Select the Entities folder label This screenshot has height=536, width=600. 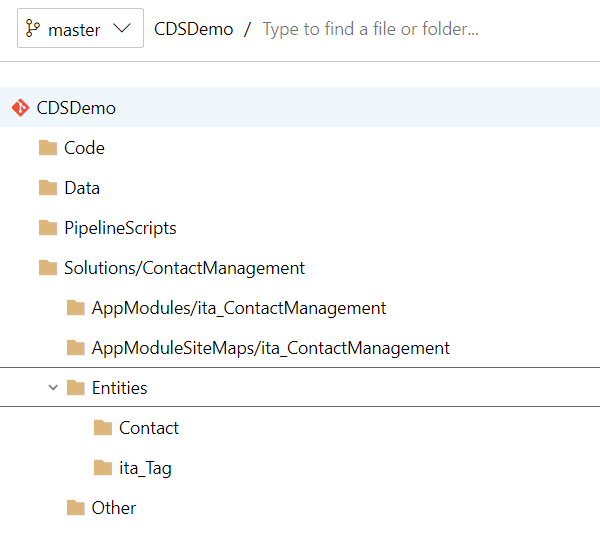tap(119, 388)
